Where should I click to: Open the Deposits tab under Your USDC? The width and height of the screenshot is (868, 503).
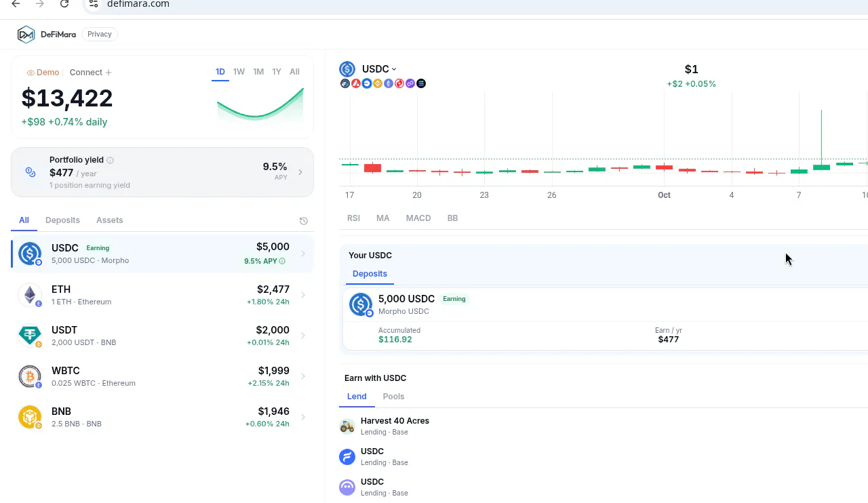370,274
